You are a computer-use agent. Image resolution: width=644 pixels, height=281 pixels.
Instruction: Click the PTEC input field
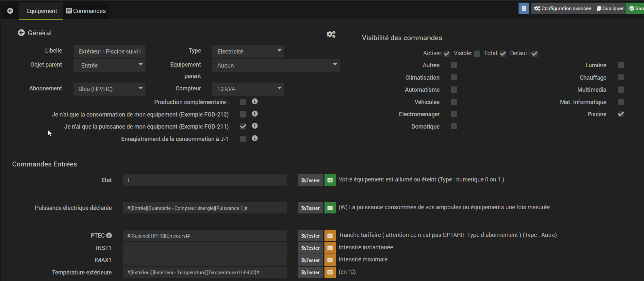click(205, 236)
